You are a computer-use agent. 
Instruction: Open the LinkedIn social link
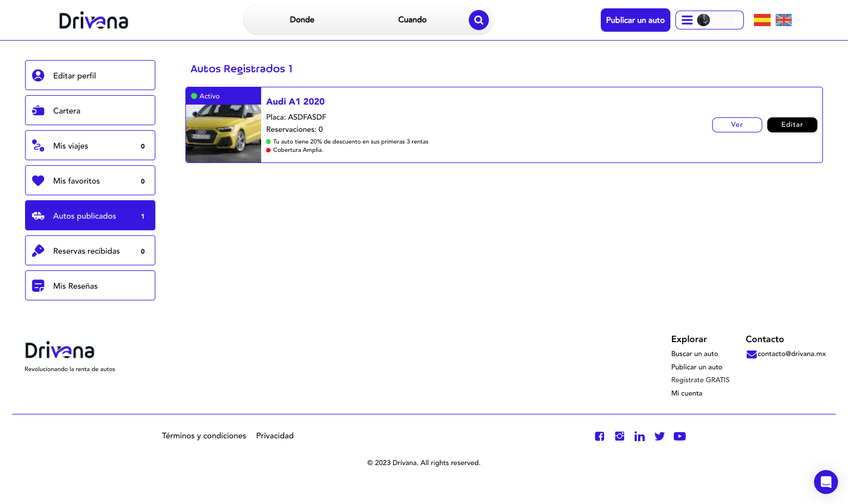(639, 436)
